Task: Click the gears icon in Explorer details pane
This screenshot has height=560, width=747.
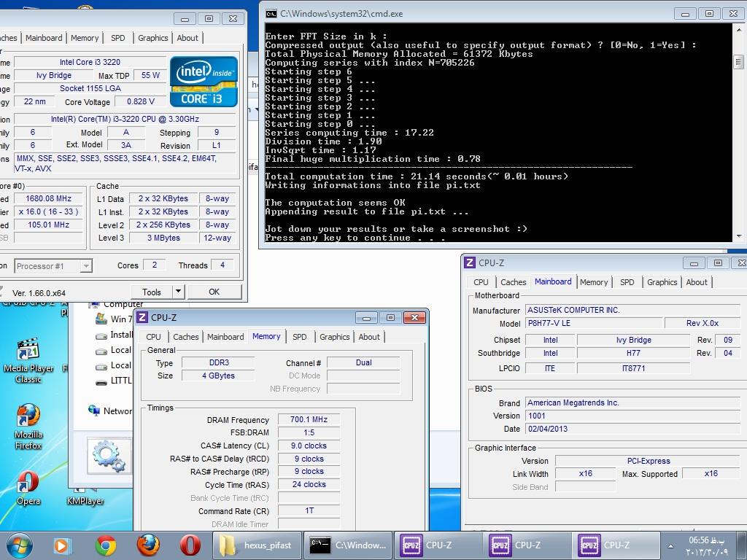Action: (109, 456)
